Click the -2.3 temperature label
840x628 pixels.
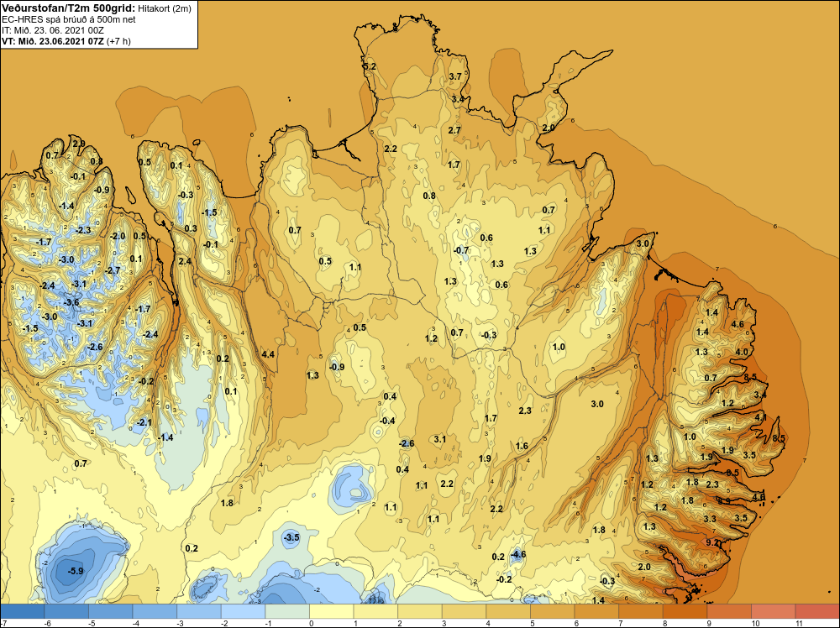point(83,230)
